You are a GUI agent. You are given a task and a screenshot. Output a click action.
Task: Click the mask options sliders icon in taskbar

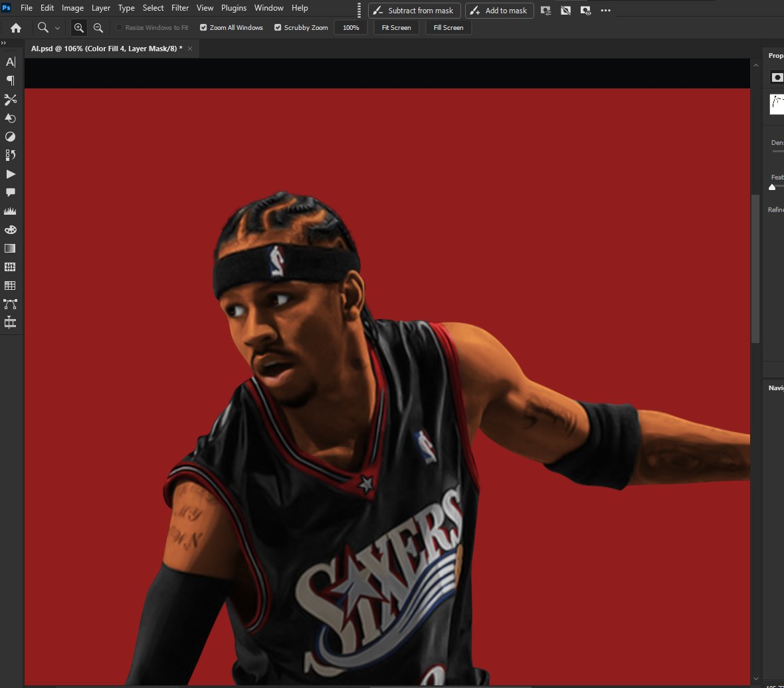click(546, 11)
